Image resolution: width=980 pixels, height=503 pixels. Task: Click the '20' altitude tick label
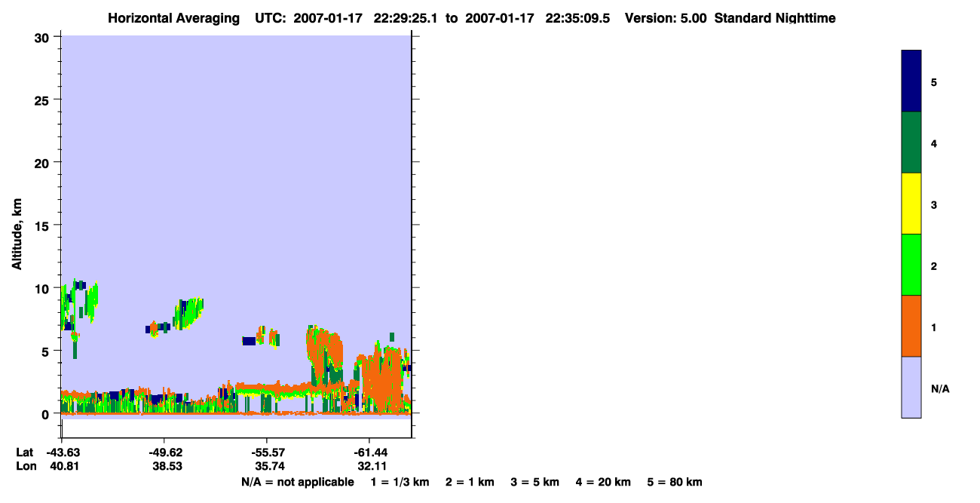pyautogui.click(x=42, y=162)
